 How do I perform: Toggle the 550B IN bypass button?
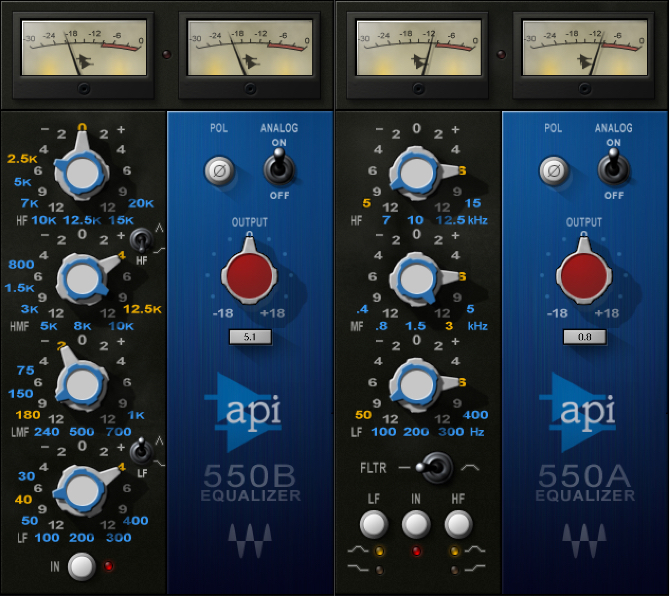[x=82, y=567]
